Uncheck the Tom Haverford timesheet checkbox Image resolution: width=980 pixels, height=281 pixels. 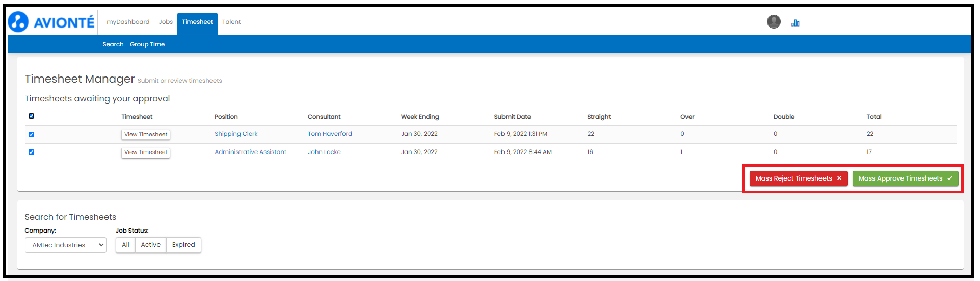coord(32,134)
